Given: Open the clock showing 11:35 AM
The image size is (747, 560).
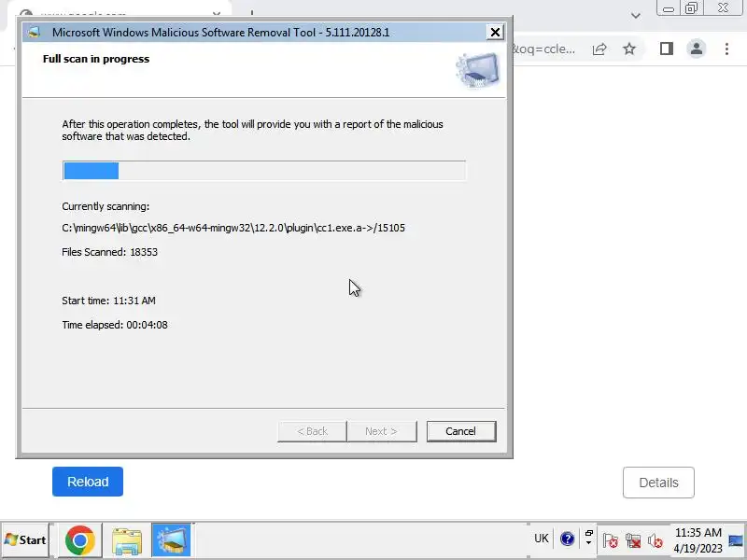Looking at the screenshot, I should coord(698,540).
